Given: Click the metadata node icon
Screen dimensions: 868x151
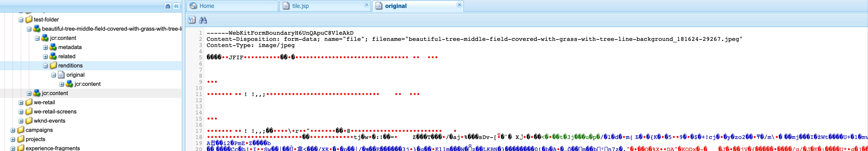Looking at the screenshot, I should pos(53,47).
